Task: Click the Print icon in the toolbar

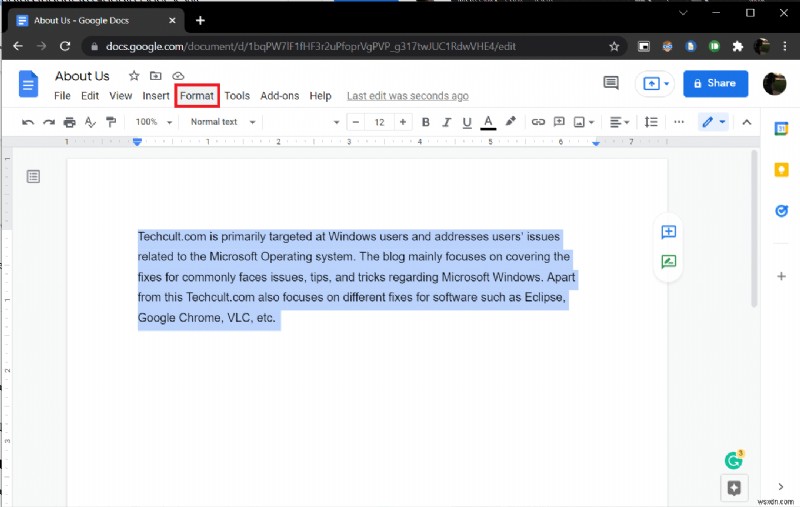Action: point(69,122)
